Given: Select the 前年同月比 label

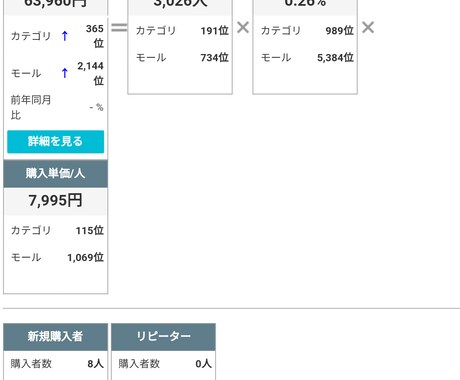Looking at the screenshot, I should pyautogui.click(x=31, y=107).
